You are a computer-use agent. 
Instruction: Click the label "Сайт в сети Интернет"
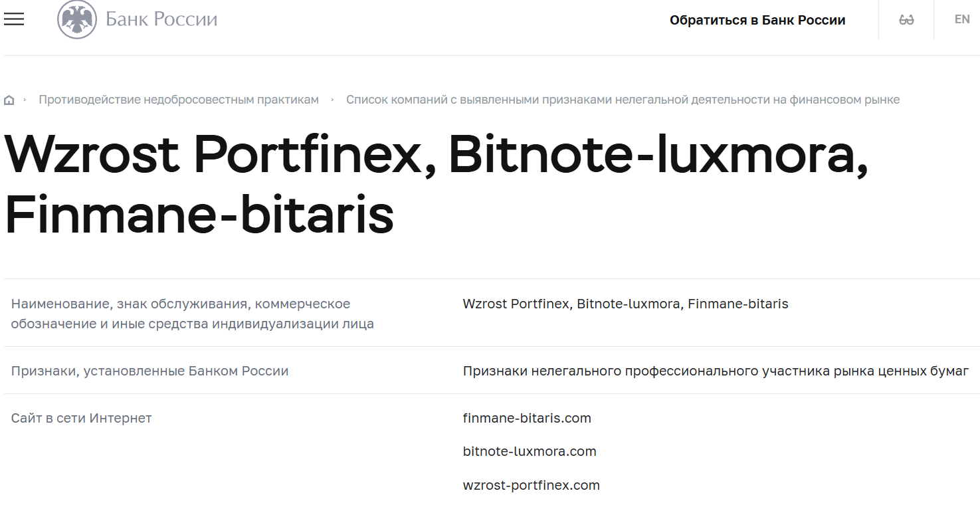pos(81,417)
